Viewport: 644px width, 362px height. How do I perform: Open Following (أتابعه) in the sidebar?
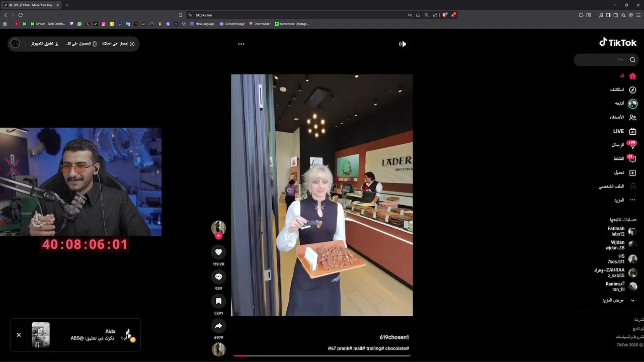(626, 104)
